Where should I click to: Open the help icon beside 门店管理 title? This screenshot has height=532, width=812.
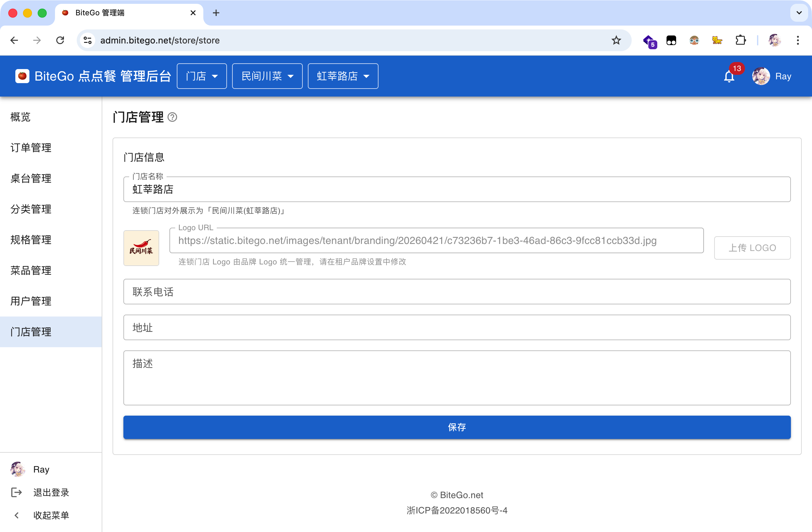[x=172, y=117]
